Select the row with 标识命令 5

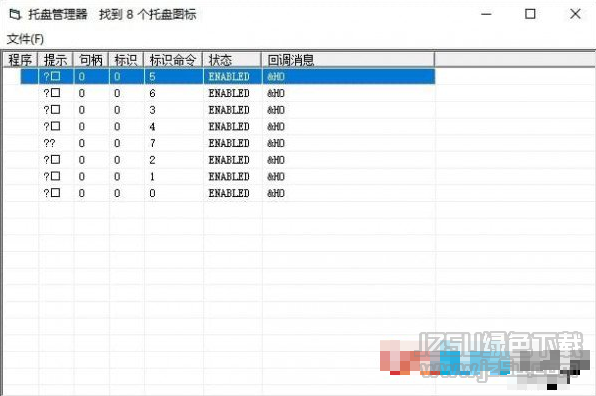(228, 76)
